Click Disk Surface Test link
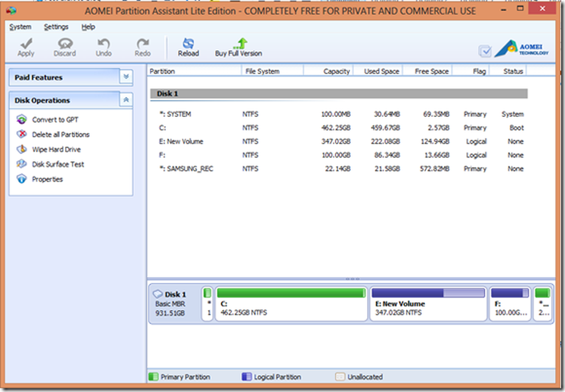The image size is (565, 392). pos(58,164)
